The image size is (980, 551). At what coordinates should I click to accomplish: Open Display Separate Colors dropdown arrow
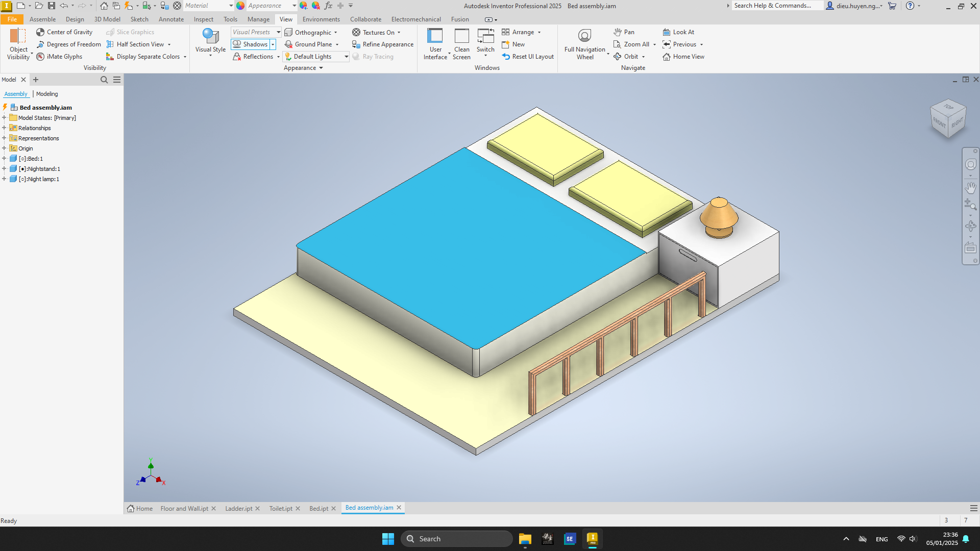(185, 57)
